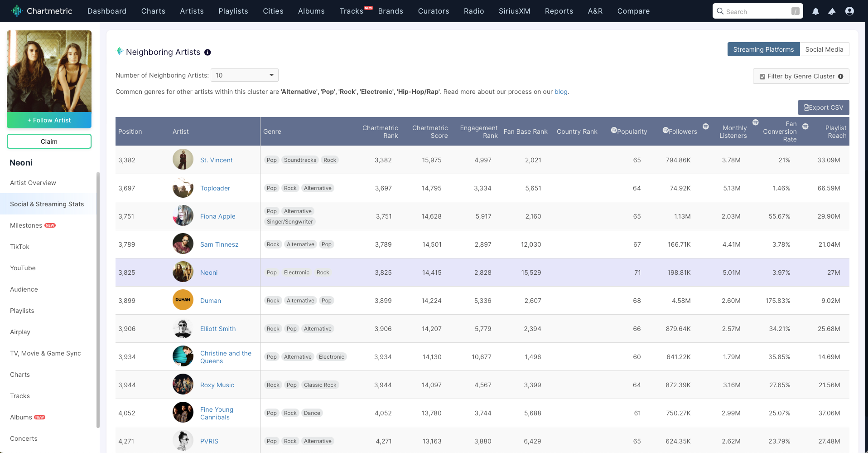
Task: Click the Genre Cluster filter info icon
Action: 840,76
